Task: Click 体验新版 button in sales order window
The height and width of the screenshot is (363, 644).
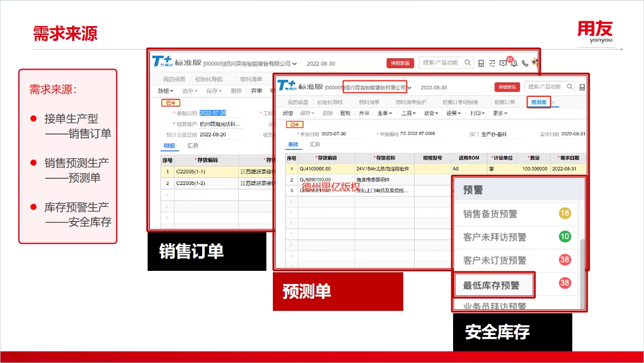Action: (x=400, y=63)
